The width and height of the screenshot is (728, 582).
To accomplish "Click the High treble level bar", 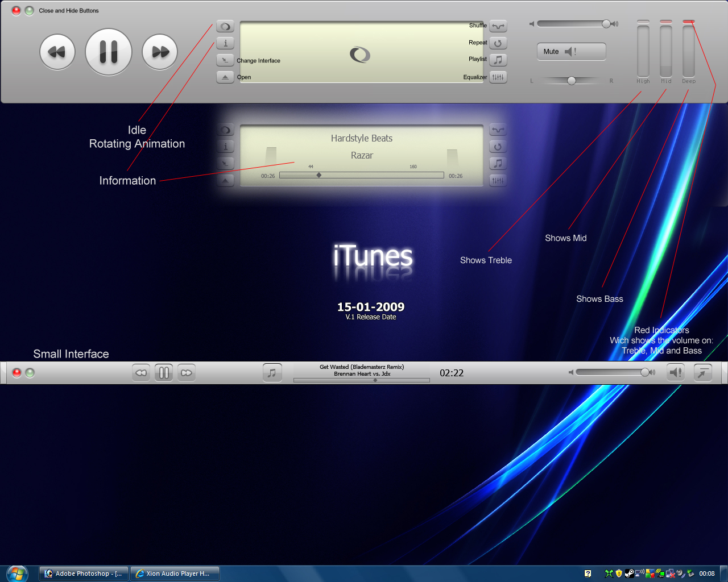I will [x=643, y=51].
